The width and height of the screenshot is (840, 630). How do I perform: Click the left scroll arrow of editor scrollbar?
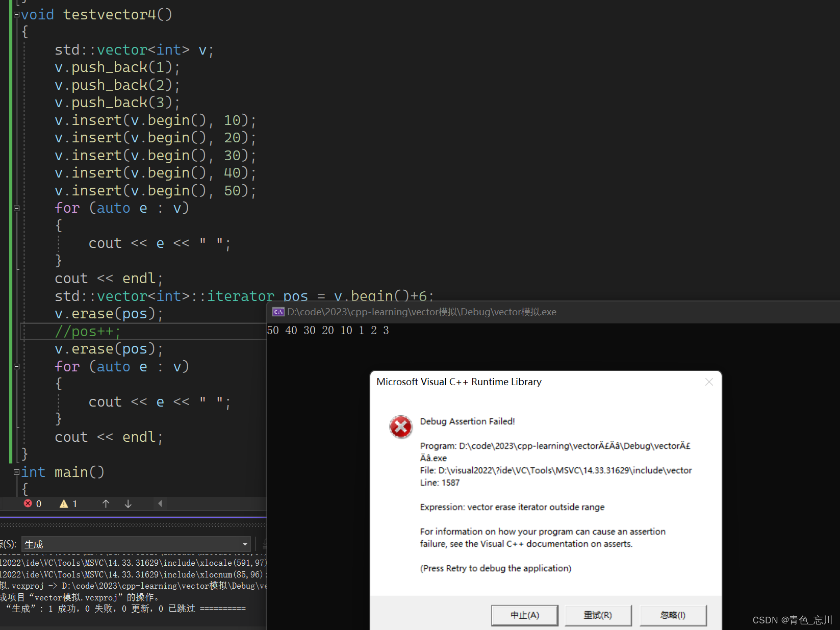click(160, 503)
